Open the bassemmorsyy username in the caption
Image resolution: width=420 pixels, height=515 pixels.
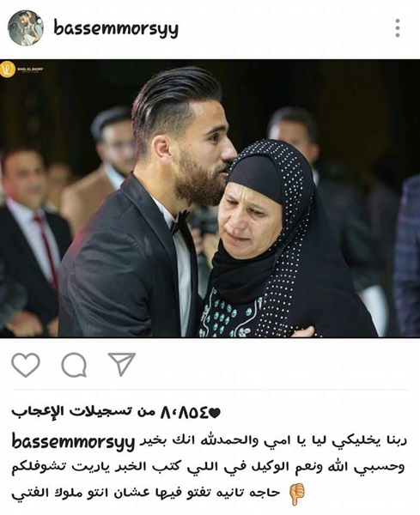(73, 442)
